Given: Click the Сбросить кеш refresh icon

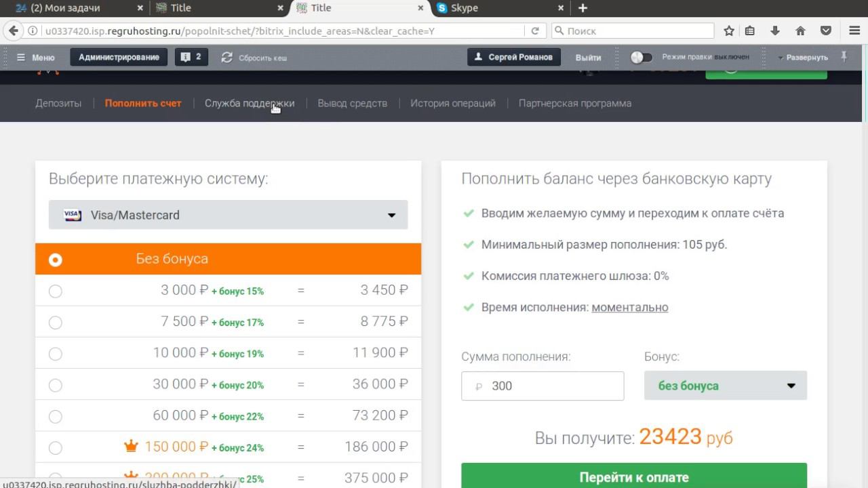Looking at the screenshot, I should point(227,58).
